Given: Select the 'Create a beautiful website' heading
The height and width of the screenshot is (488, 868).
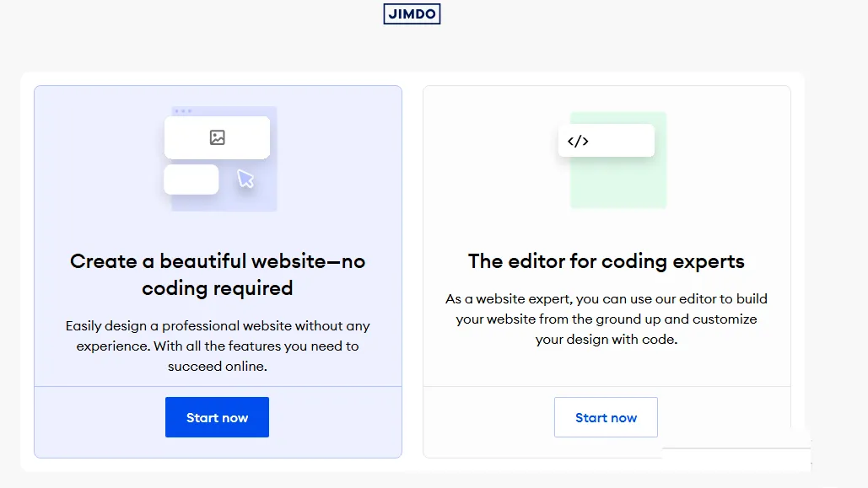Looking at the screenshot, I should click(218, 261).
